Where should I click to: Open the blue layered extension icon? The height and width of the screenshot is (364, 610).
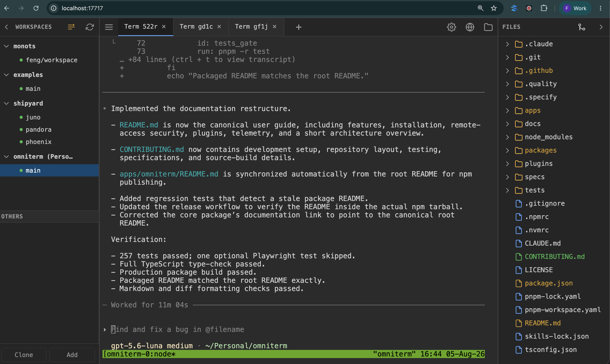pos(514,8)
